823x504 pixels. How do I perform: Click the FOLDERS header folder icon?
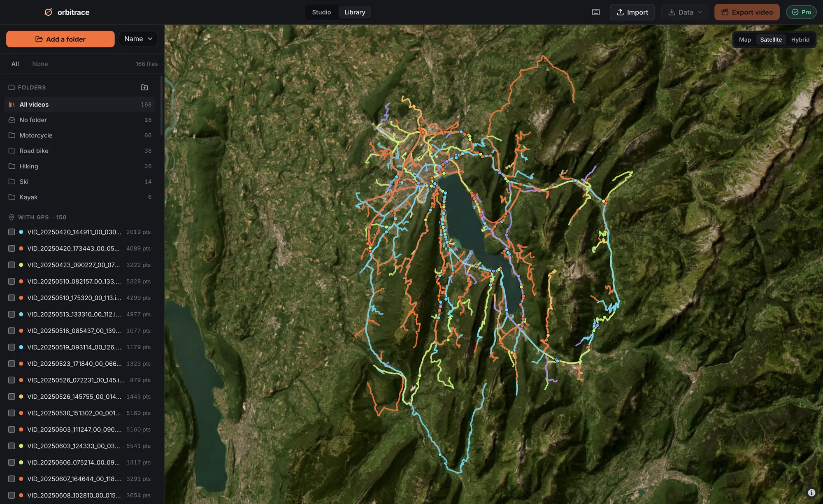pyautogui.click(x=12, y=87)
